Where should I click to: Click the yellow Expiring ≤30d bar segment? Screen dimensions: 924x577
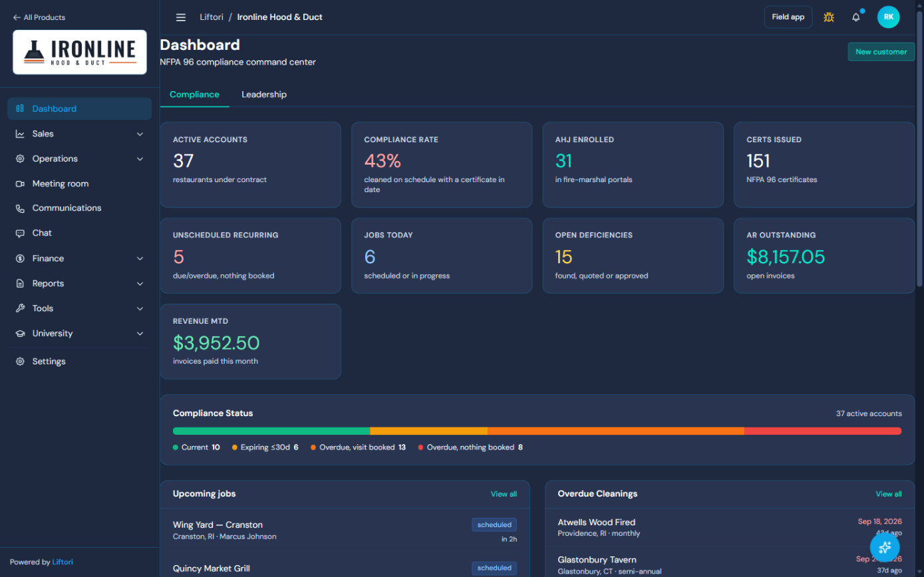point(429,431)
